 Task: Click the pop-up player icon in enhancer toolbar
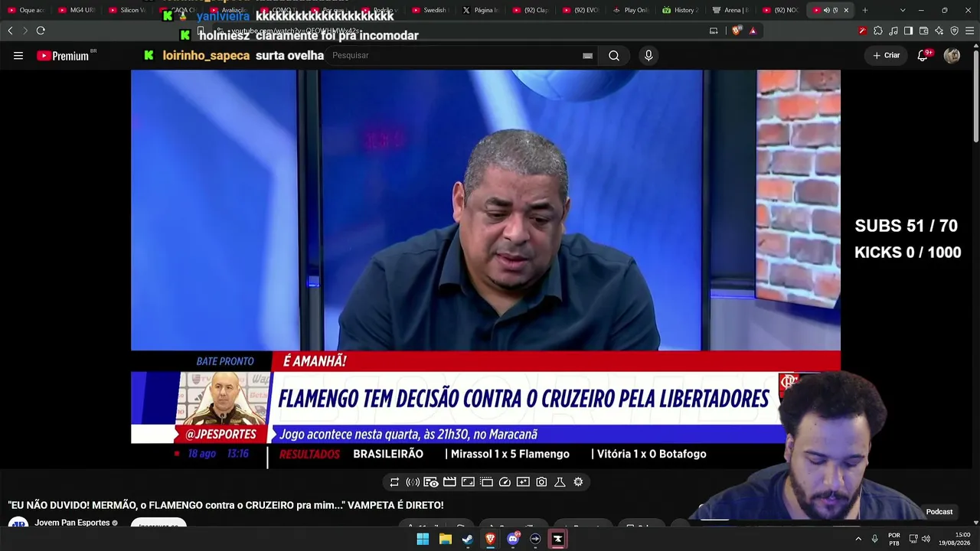coord(486,482)
